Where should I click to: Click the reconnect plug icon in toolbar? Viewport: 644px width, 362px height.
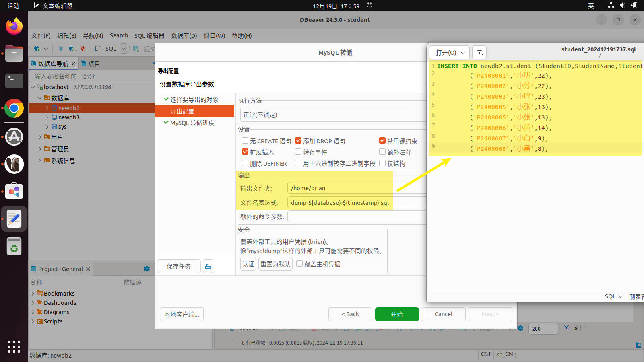(x=72, y=49)
